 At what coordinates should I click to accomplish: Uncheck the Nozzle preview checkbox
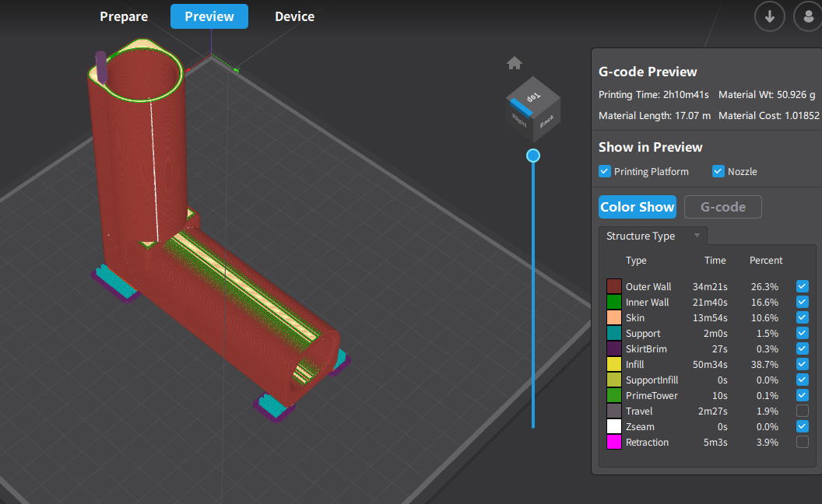[718, 171]
